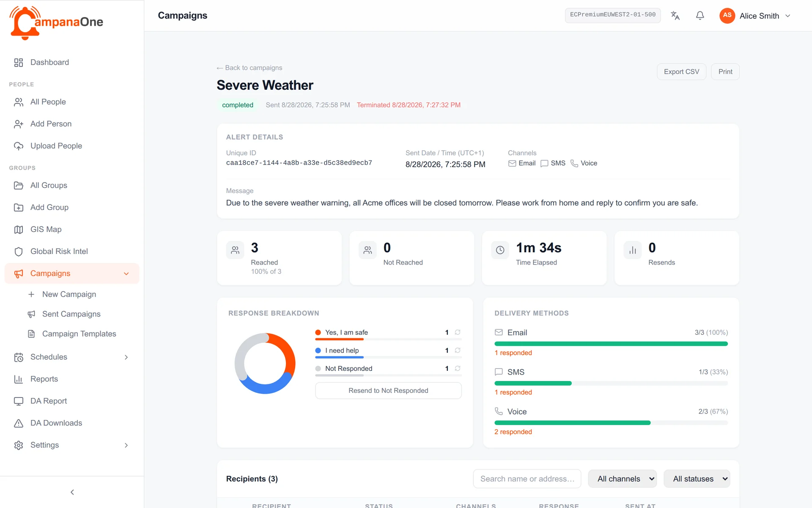Click refresh icon on 'Not Responded' row
The image size is (812, 508).
457,368
